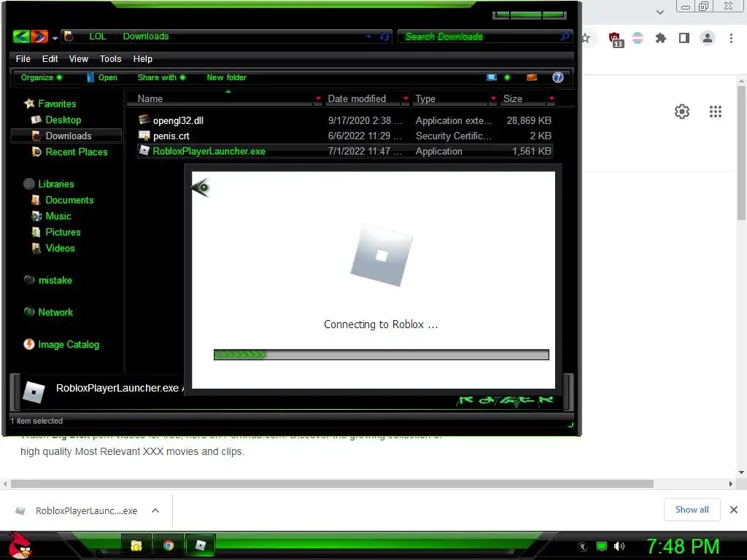Open Network in the navigation pane
This screenshot has height=560, width=747.
click(x=55, y=312)
